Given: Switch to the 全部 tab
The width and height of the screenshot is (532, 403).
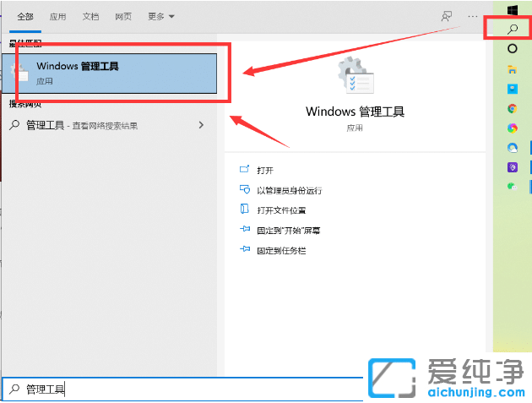Looking at the screenshot, I should (x=25, y=16).
